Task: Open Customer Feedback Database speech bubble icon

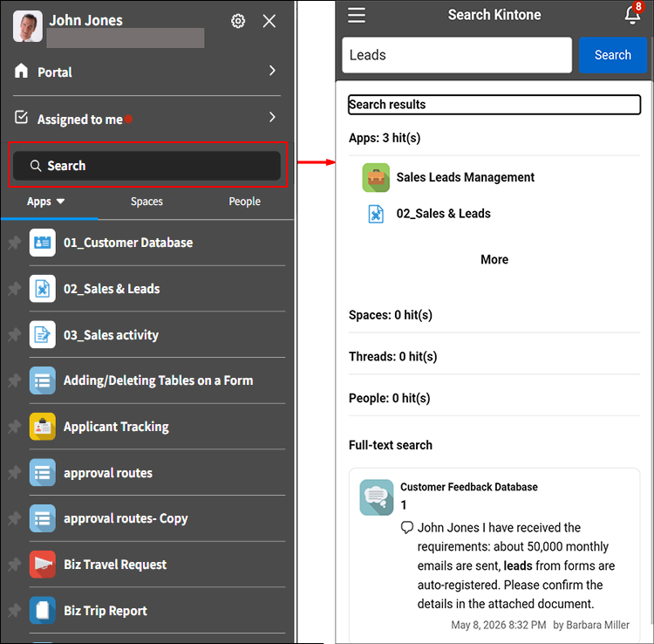Action: tap(376, 497)
